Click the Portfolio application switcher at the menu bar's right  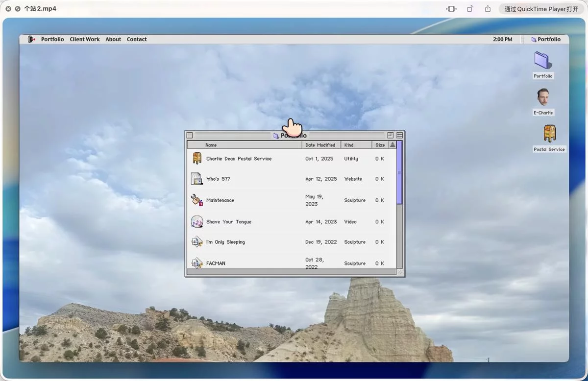[x=545, y=39]
